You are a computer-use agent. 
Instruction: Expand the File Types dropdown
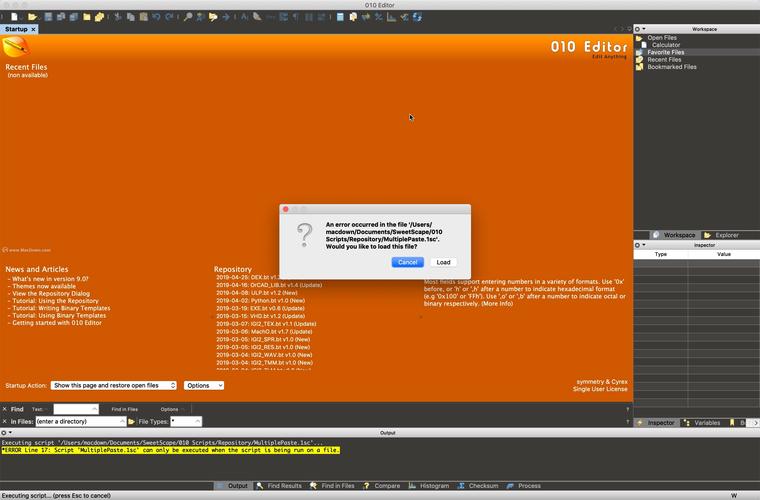[x=198, y=422]
